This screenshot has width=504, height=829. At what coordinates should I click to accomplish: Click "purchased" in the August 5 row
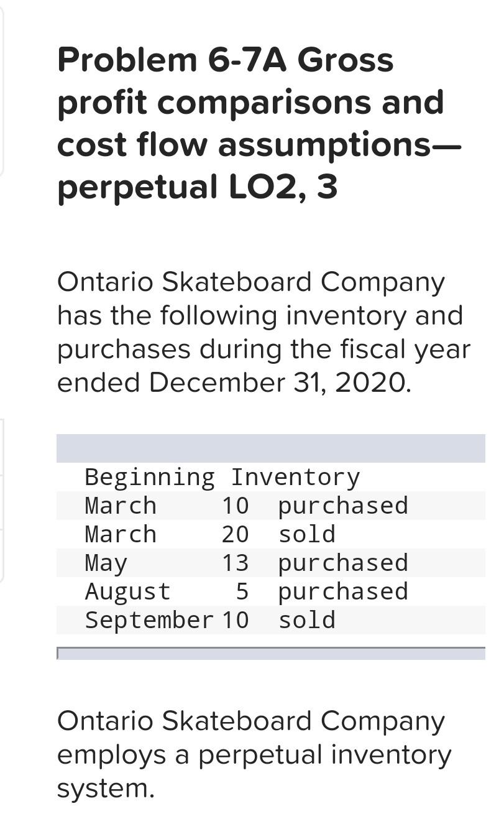(342, 591)
